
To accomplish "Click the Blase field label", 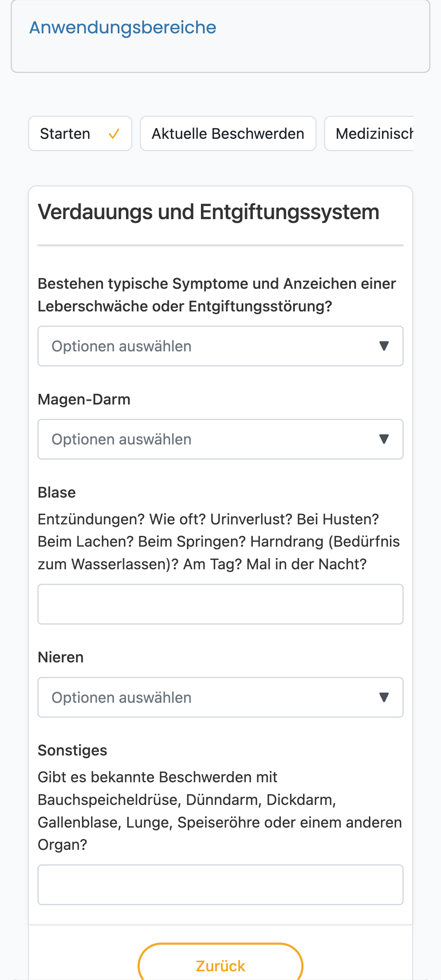I will pyautogui.click(x=57, y=493).
